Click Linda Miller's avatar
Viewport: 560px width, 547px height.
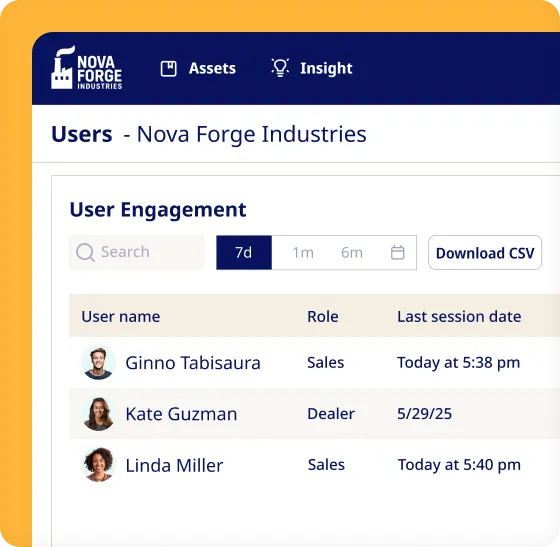98,465
